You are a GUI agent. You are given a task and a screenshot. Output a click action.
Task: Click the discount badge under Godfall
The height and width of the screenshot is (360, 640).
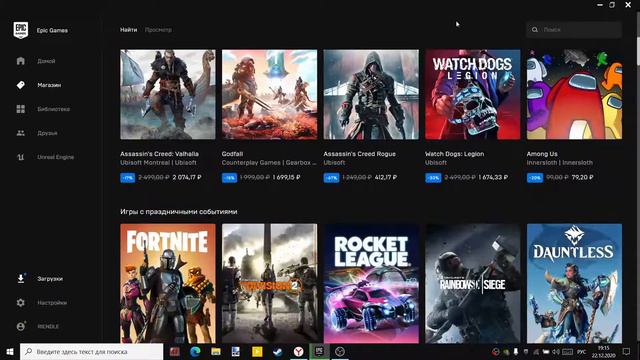pos(229,178)
